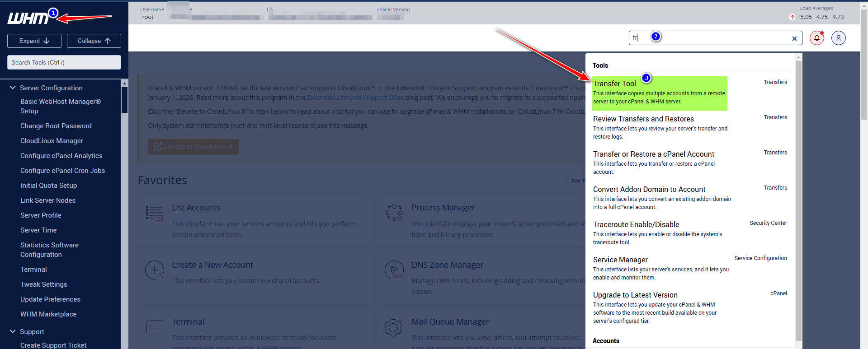Open Review Transfers and Restores result
This screenshot has width=868, height=349.
coord(643,119)
